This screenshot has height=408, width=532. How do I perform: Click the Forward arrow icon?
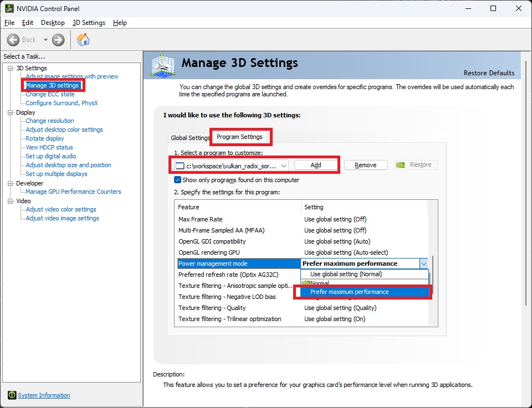click(58, 40)
